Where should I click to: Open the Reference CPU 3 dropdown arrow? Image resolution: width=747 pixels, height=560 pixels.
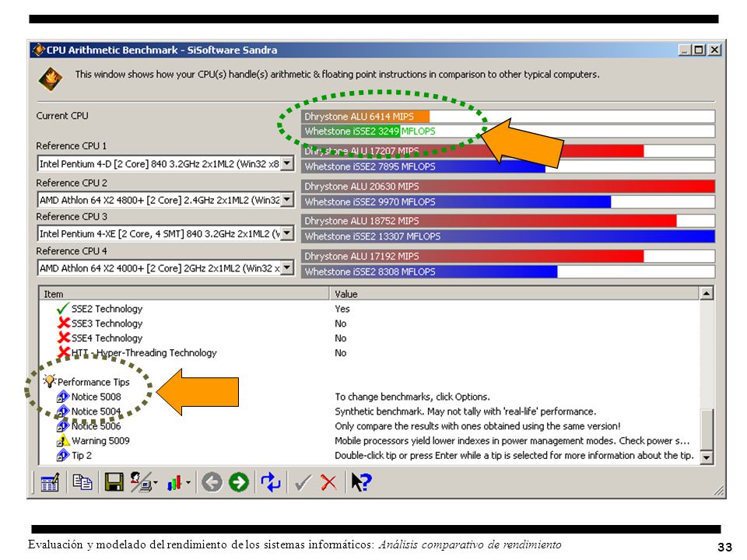click(x=287, y=233)
